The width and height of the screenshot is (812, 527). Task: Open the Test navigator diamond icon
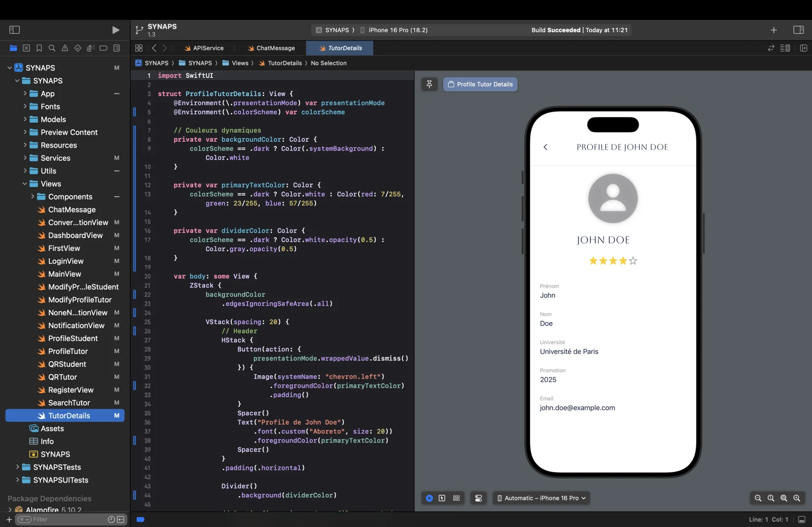(78, 48)
